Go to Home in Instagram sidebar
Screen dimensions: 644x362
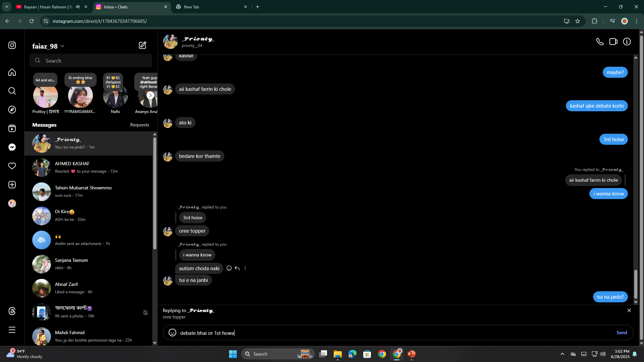point(12,72)
